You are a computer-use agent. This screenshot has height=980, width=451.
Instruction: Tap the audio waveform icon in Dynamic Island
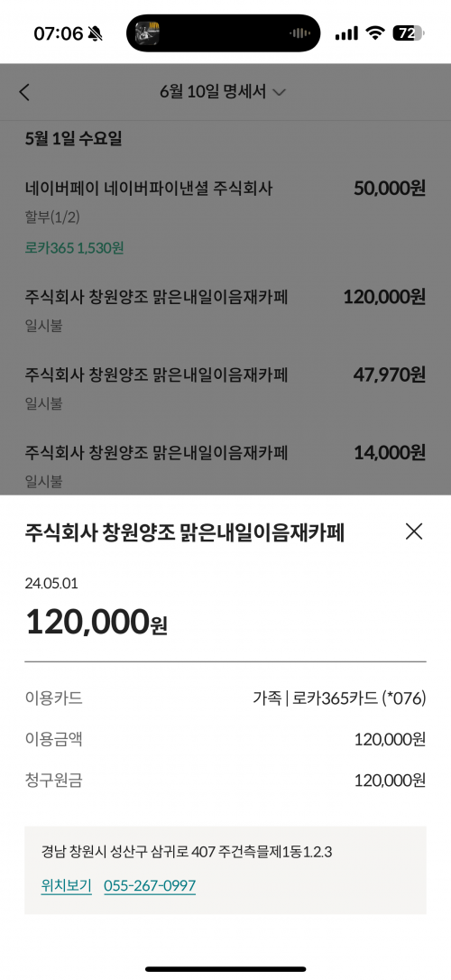pos(301,33)
